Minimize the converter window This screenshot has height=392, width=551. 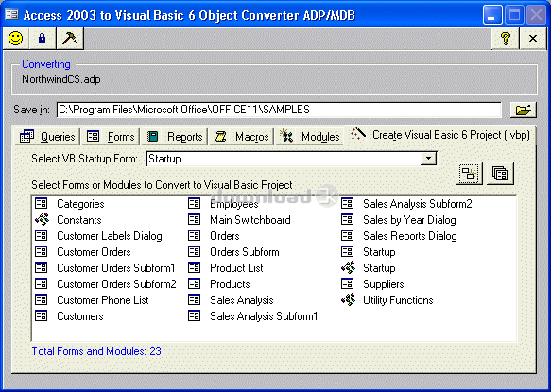click(x=492, y=15)
